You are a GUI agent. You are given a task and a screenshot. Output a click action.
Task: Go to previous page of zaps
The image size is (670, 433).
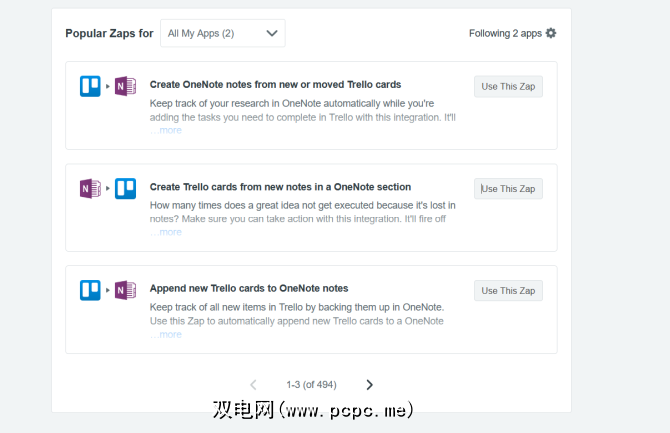[253, 385]
